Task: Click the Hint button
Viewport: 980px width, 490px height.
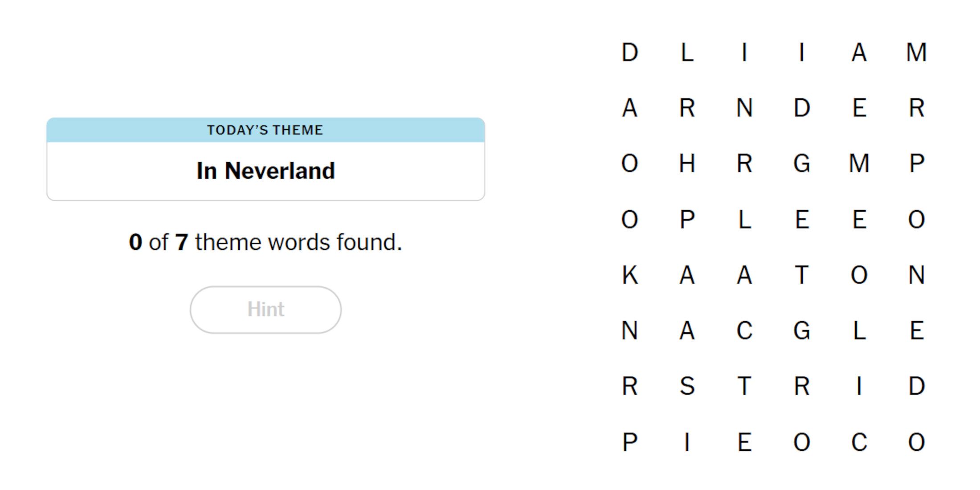Action: 265,309
